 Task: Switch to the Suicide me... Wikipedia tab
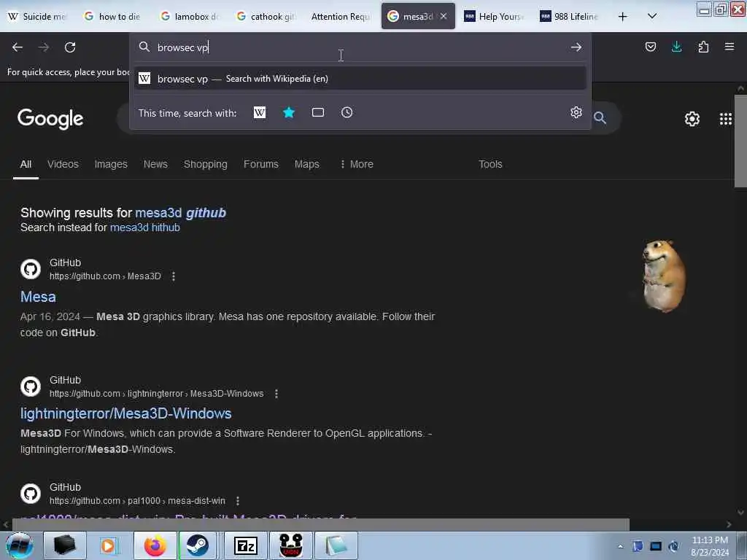click(x=38, y=17)
